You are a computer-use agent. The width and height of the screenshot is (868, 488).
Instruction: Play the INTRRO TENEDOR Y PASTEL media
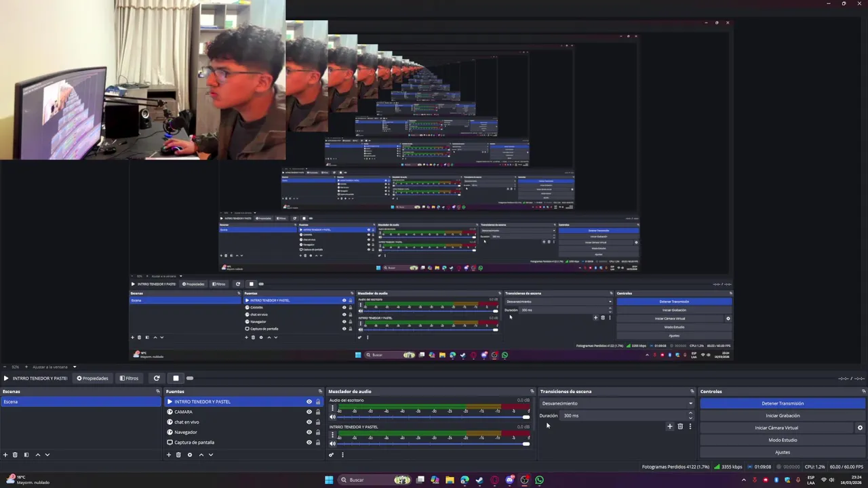6,378
